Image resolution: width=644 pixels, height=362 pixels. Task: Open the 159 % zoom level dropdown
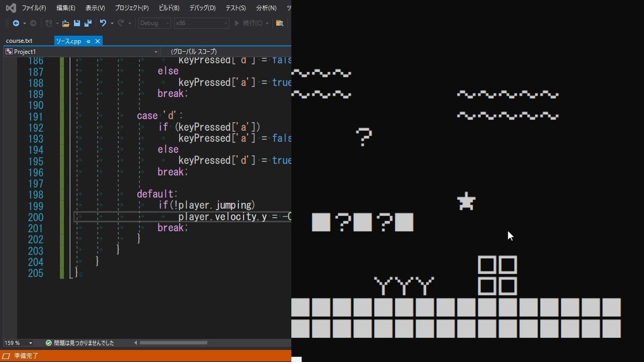tap(18, 343)
